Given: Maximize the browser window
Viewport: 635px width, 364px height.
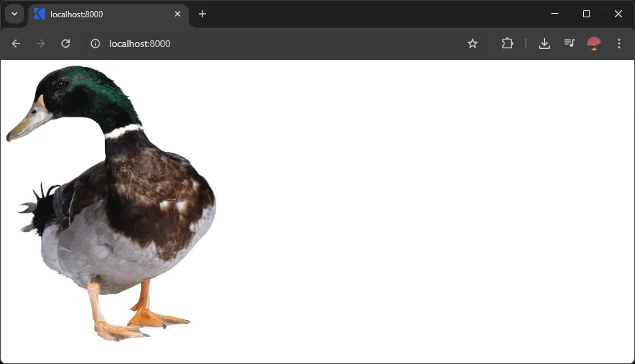Looking at the screenshot, I should (x=587, y=14).
